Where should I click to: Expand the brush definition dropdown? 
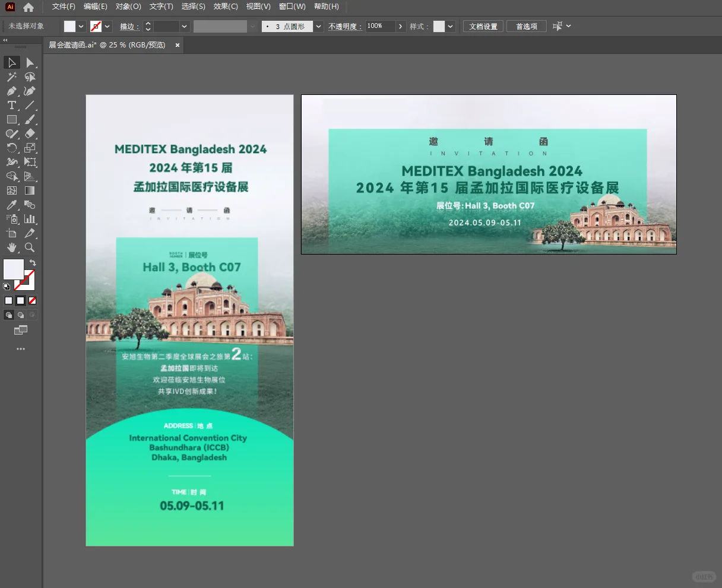318,26
